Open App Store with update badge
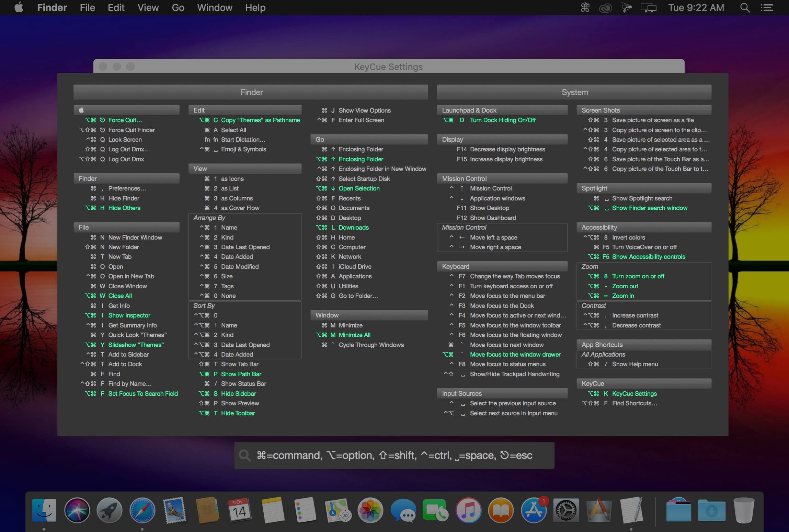The height and width of the screenshot is (532, 789). point(534,510)
